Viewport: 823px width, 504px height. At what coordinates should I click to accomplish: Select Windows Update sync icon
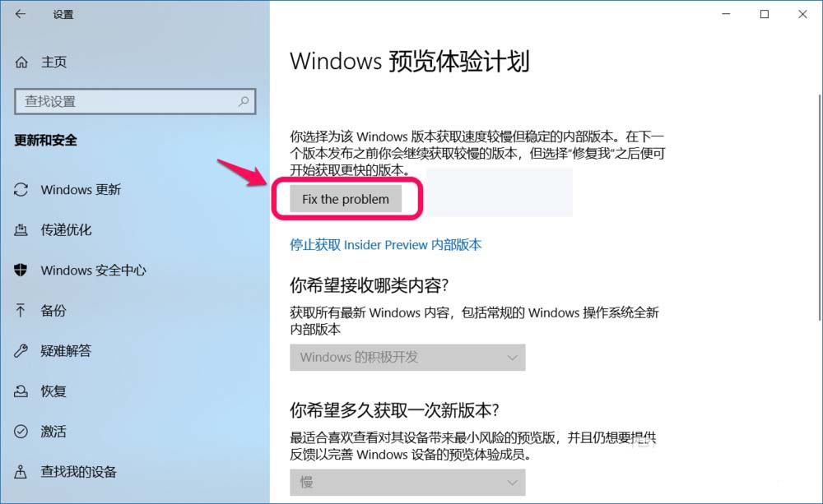(21, 189)
